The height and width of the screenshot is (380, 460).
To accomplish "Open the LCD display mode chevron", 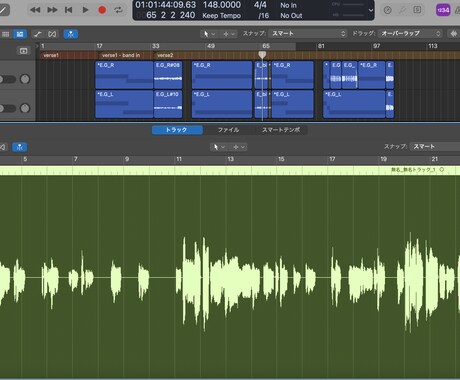I will click(371, 10).
